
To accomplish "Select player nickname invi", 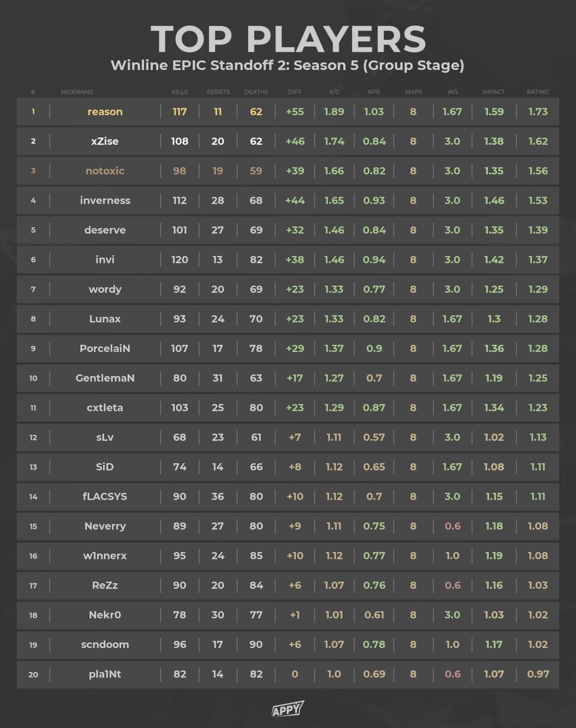I will (105, 260).
